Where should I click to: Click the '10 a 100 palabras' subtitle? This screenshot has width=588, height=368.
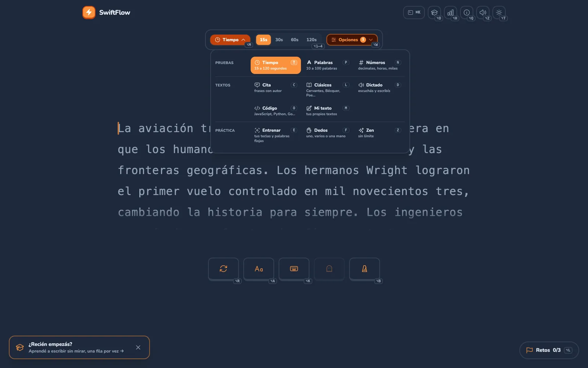322,68
